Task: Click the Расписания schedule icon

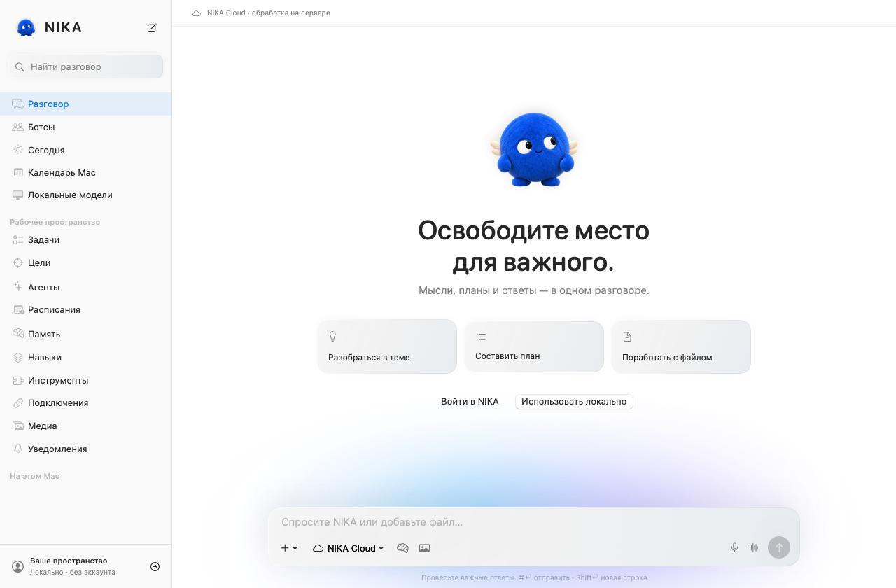Action: coord(18,309)
